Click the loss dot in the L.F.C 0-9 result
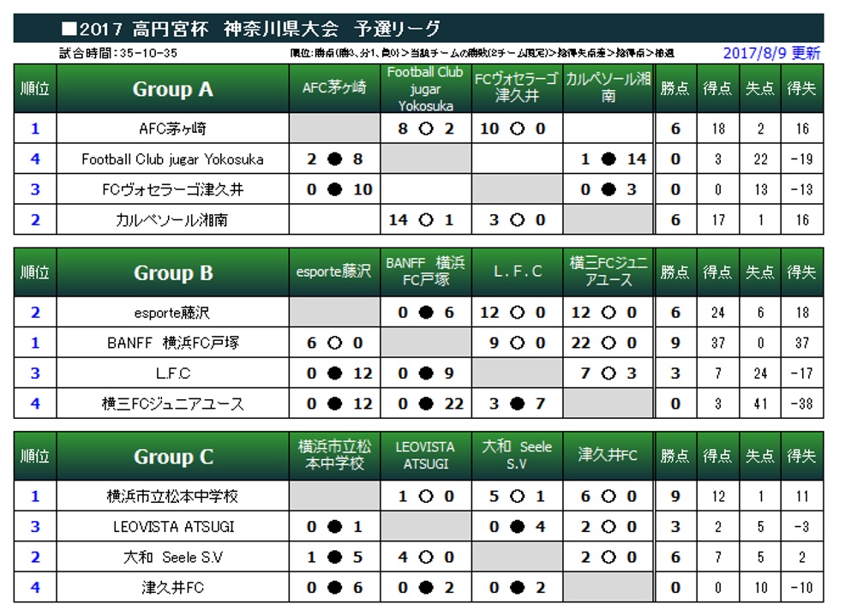The width and height of the screenshot is (857, 616). [426, 374]
